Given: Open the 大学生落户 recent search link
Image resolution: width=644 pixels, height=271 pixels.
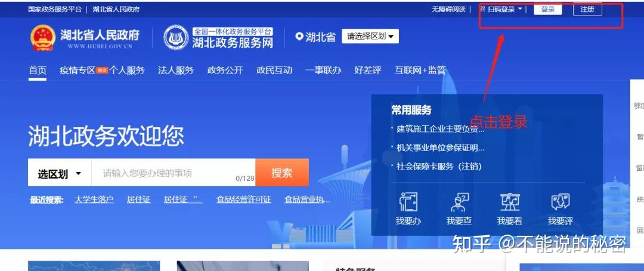Looking at the screenshot, I should coord(94,200).
